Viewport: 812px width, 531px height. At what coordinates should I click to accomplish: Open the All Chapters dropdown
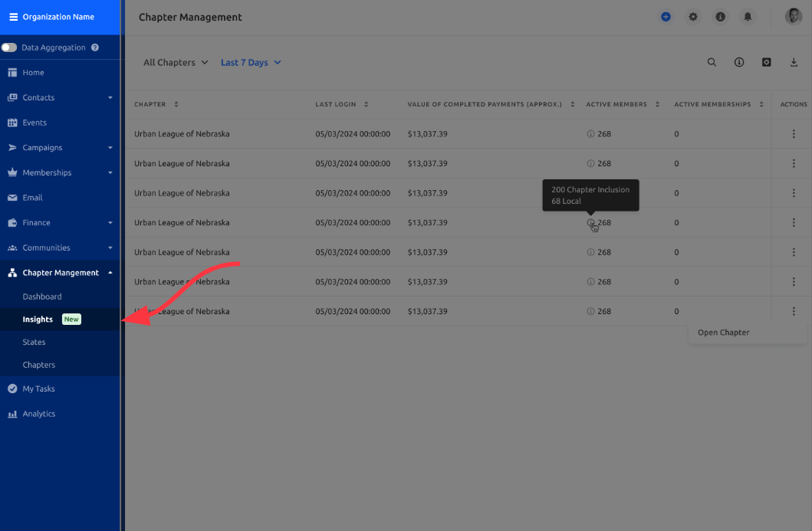coord(176,63)
